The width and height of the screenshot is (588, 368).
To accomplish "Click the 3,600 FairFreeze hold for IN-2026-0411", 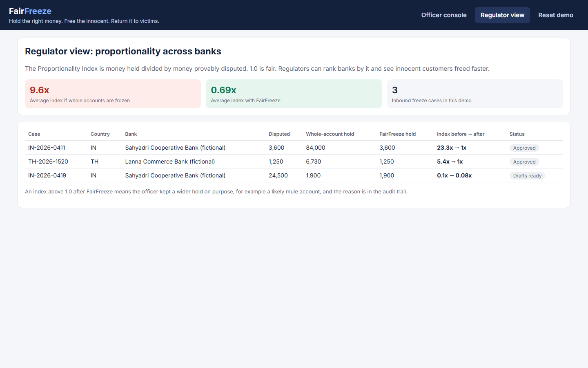I will pyautogui.click(x=387, y=148).
